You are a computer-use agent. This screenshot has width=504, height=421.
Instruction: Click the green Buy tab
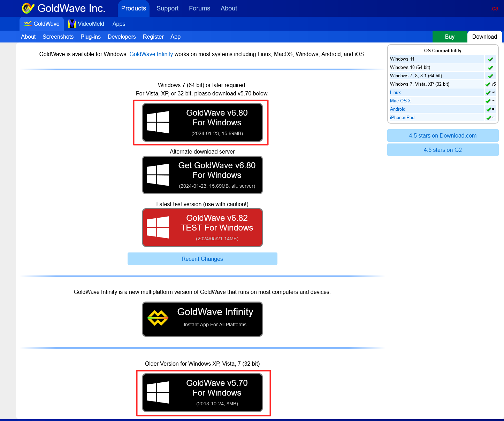(450, 37)
